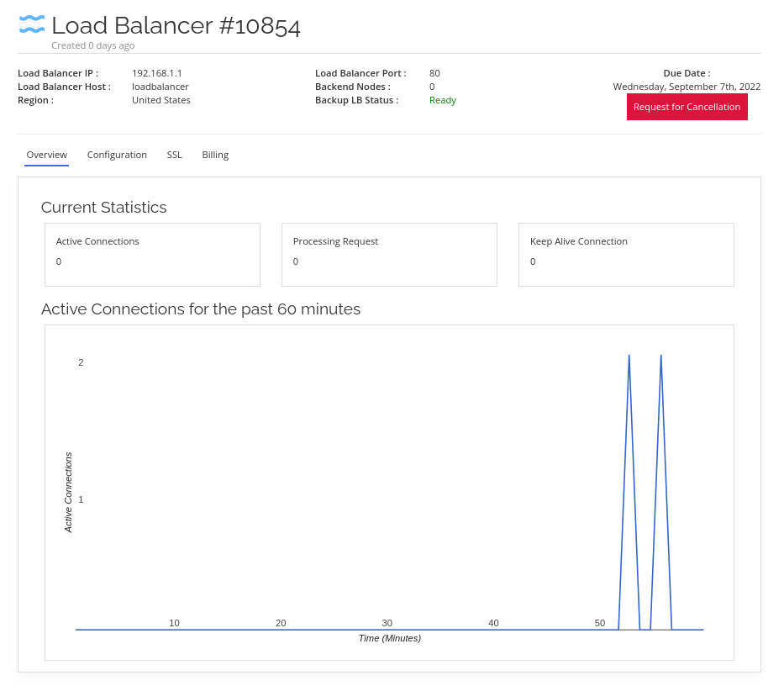The width and height of the screenshot is (784, 686).
Task: Click the loadbalancer host name value
Action: coord(160,86)
